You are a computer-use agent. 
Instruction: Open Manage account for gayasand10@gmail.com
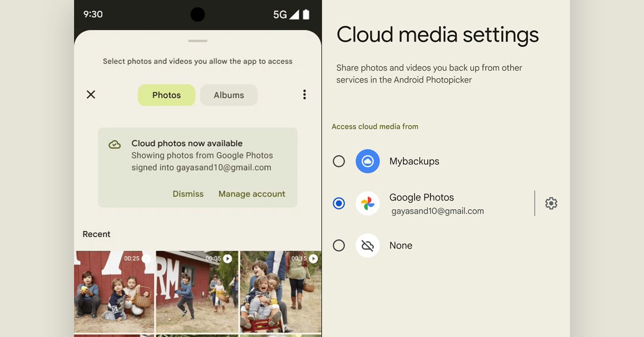252,194
